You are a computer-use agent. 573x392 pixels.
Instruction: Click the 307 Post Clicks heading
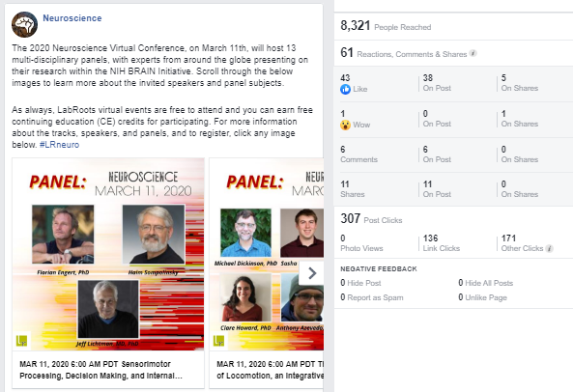371,218
